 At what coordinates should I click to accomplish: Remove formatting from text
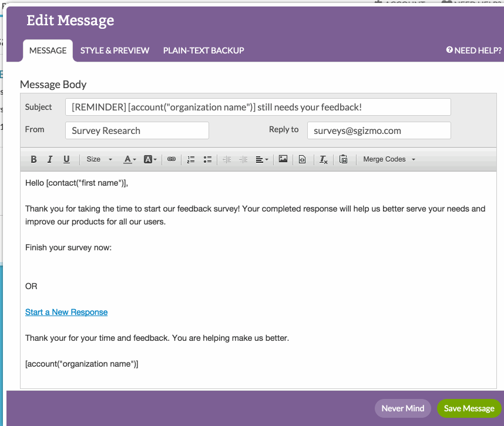pos(322,159)
